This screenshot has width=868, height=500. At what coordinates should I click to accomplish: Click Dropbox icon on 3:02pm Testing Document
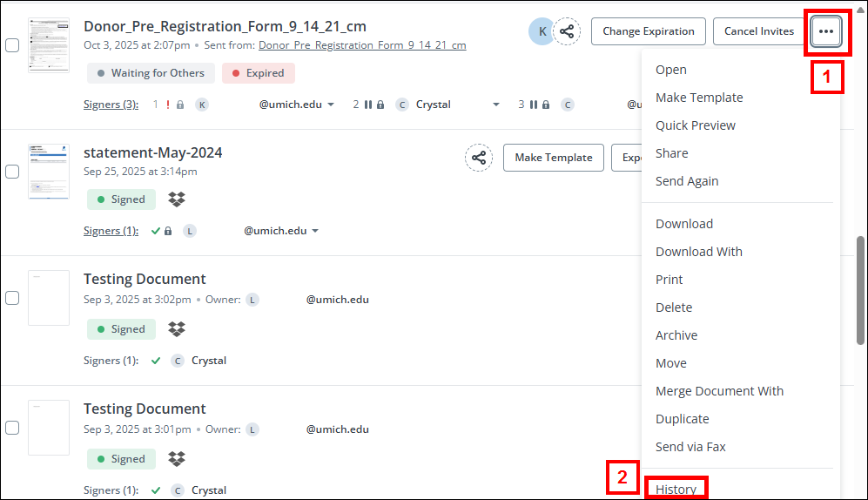point(177,329)
